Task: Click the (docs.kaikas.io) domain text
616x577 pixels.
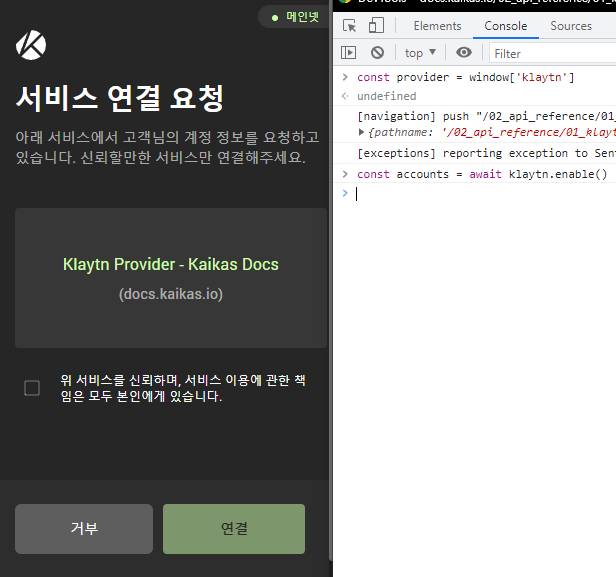Action: click(x=170, y=294)
